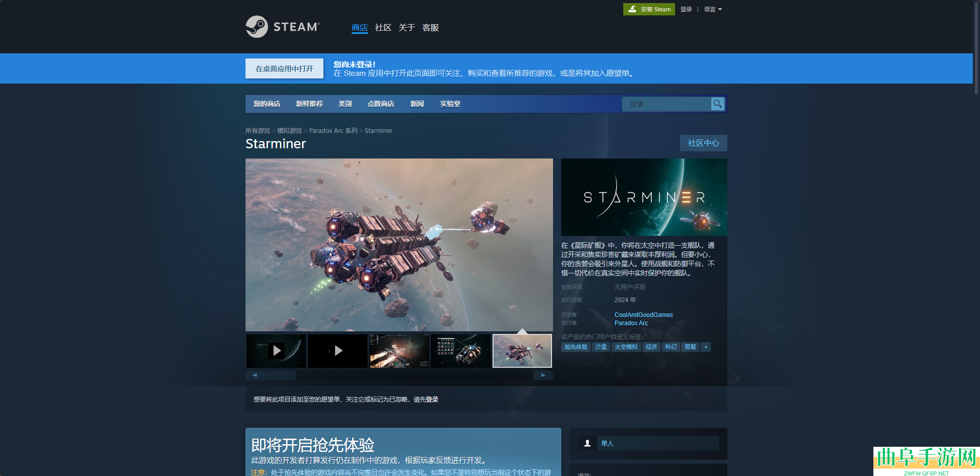The image size is (980, 476).
Task: Click the search magnifier icon
Action: [x=718, y=104]
